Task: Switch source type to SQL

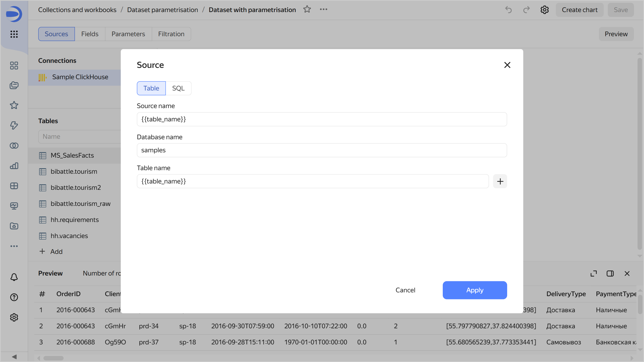Action: tap(178, 88)
